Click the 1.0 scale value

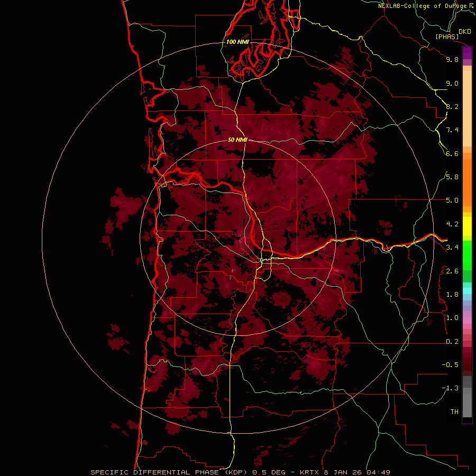coord(452,318)
